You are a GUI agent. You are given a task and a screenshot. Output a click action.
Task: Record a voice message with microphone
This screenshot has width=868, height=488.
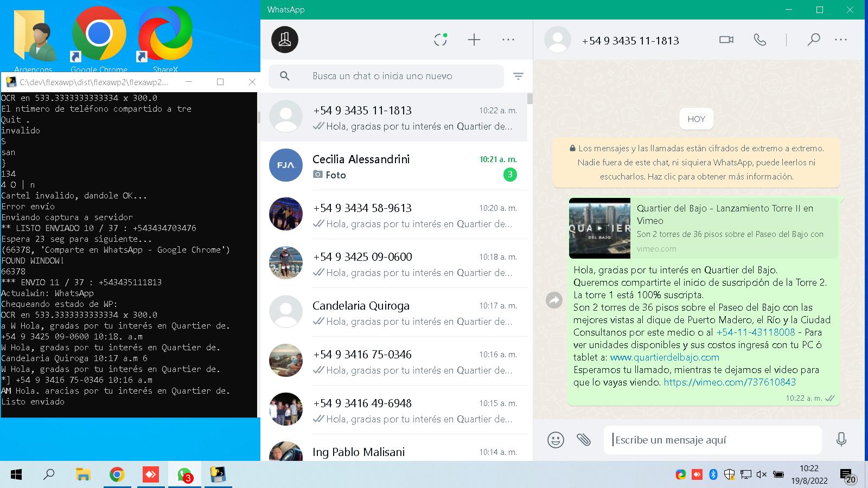[x=841, y=439]
